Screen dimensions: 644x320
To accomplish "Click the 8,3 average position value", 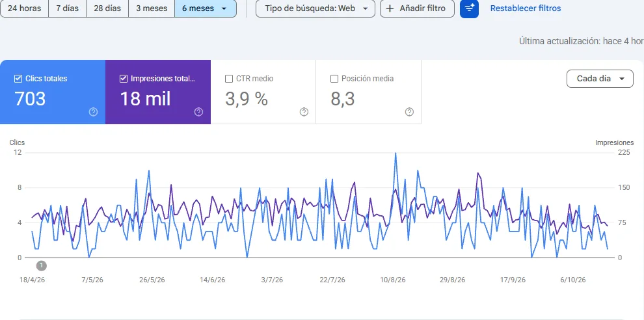I will click(343, 99).
